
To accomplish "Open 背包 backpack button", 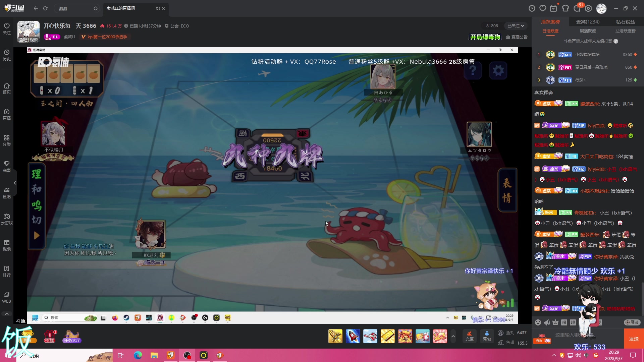I will [487, 336].
